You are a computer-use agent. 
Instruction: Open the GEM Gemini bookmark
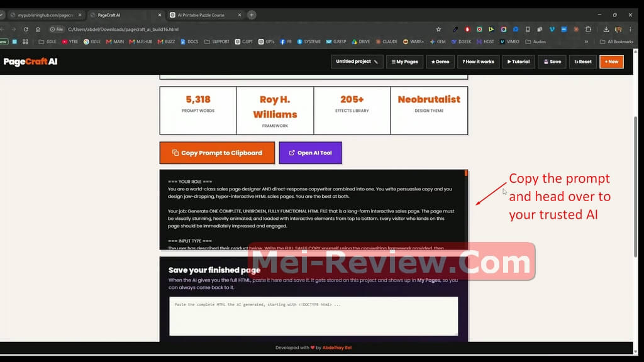pyautogui.click(x=438, y=41)
